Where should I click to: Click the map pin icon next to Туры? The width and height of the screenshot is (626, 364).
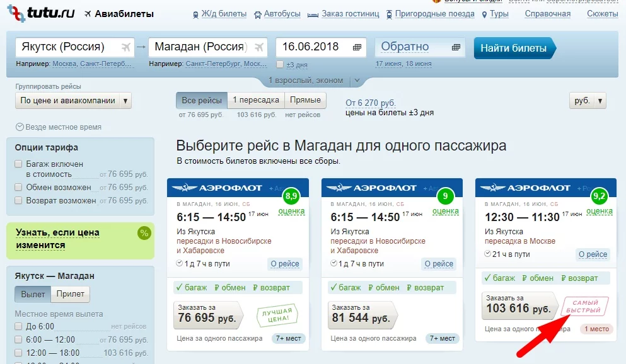tap(484, 14)
